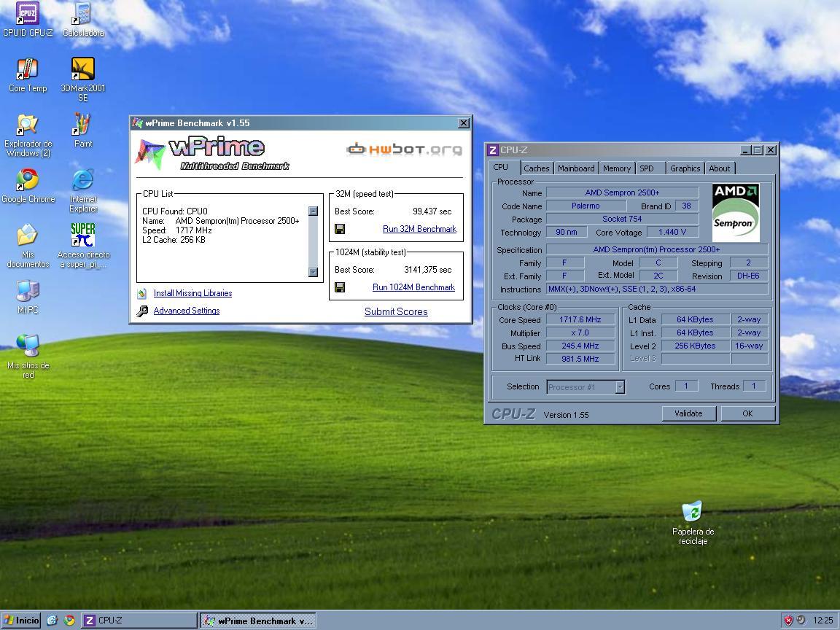The image size is (840, 630).
Task: Click the HT Link value 981.5 MHz
Action: [x=580, y=359]
